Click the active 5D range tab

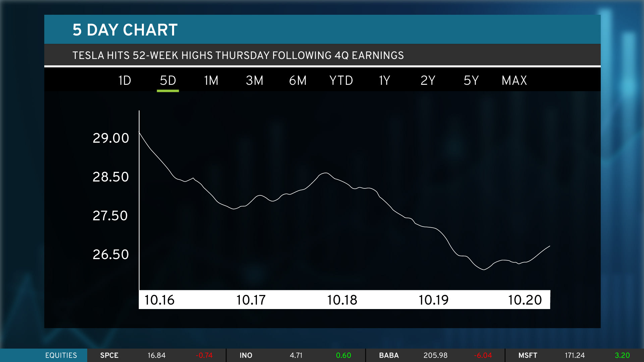point(168,80)
